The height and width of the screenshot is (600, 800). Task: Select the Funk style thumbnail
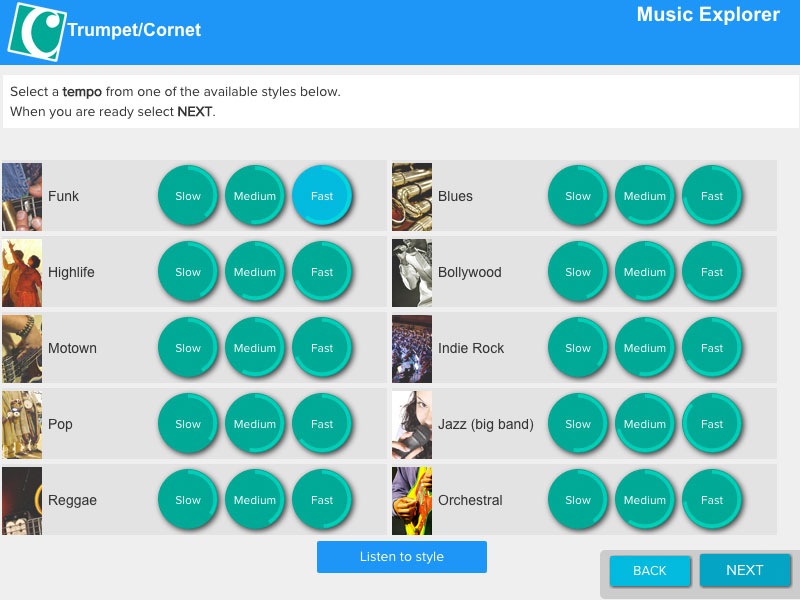[22, 197]
